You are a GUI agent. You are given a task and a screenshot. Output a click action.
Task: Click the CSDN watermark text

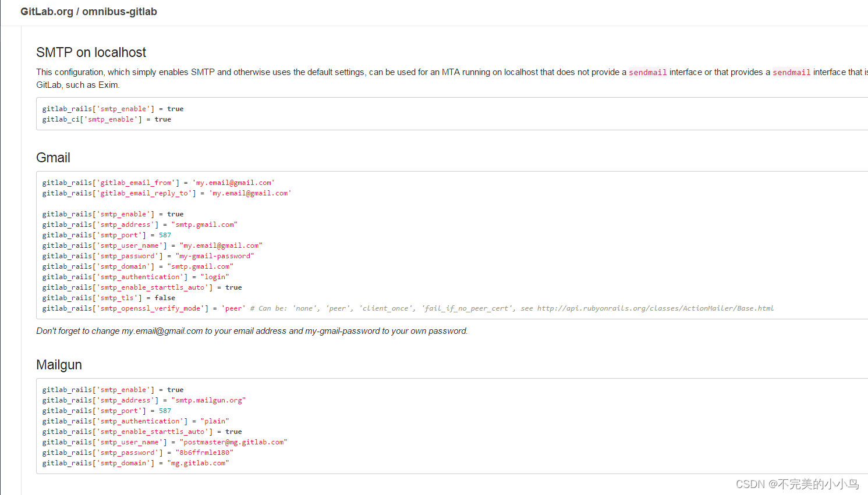pyautogui.click(x=797, y=484)
